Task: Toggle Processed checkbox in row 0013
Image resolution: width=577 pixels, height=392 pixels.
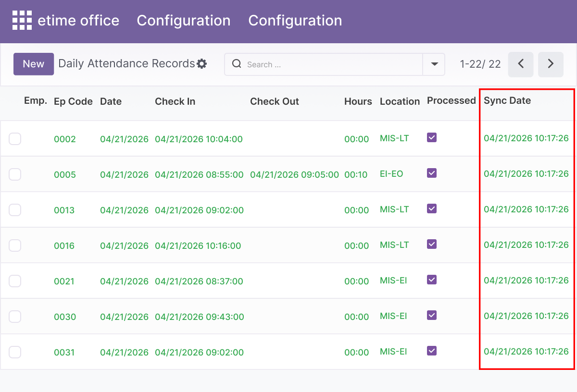Action: coord(432,208)
